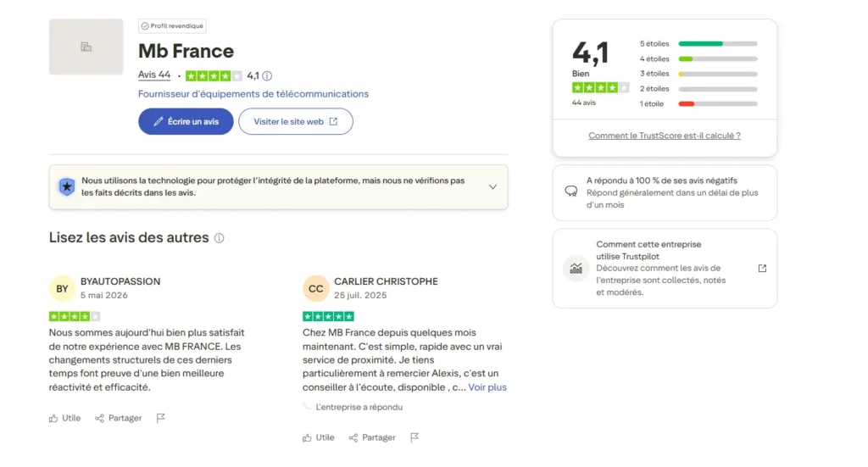Click the Écrire un avis button
868x467 pixels.
tap(186, 121)
